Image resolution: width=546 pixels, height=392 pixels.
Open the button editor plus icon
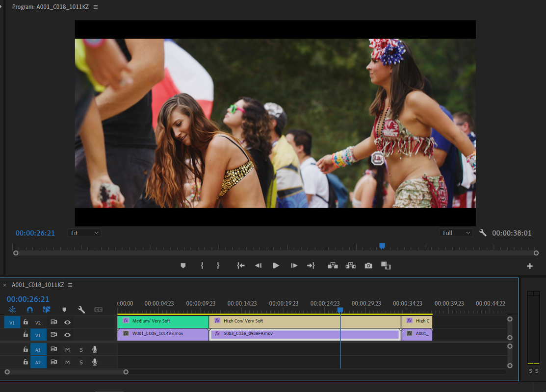click(x=530, y=266)
